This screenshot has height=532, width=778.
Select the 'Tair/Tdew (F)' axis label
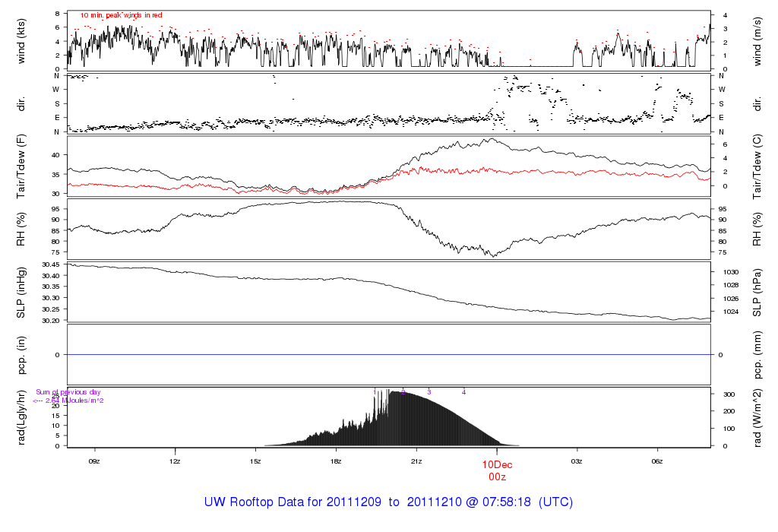coord(22,166)
